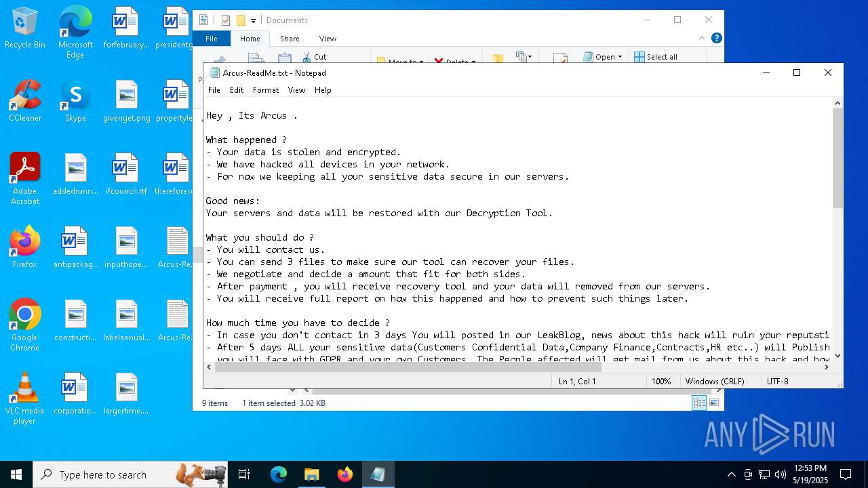Image resolution: width=868 pixels, height=488 pixels.
Task: Switch Explorer to large icons view
Action: (713, 403)
